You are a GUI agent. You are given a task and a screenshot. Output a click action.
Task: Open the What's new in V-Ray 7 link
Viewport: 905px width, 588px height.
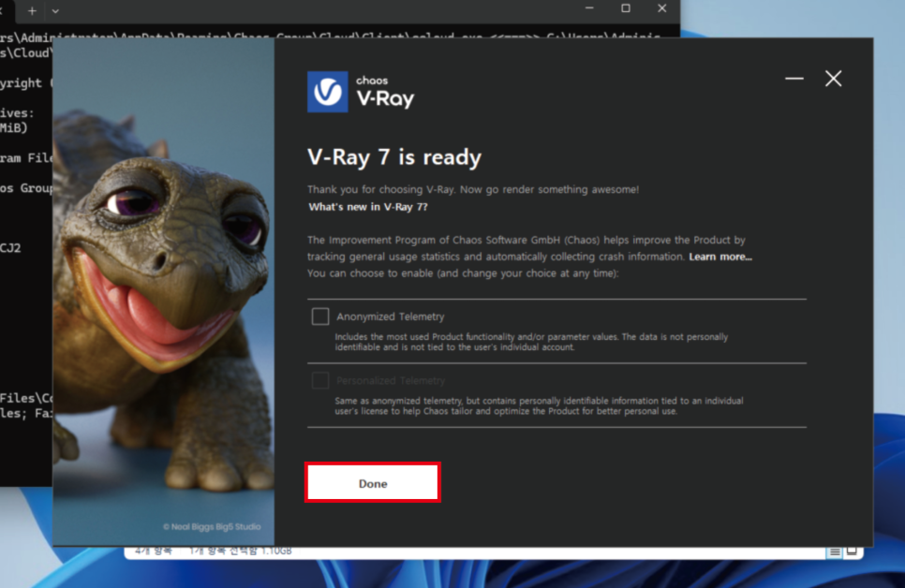coord(368,207)
